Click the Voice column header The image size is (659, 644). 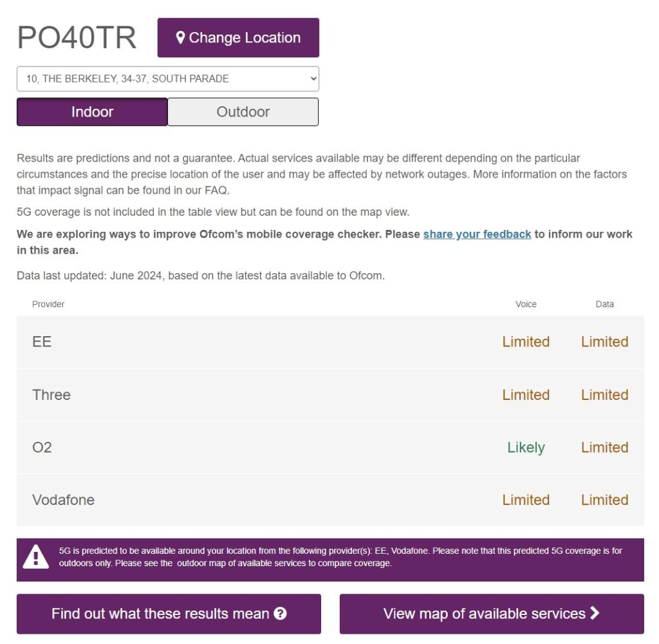tap(526, 304)
